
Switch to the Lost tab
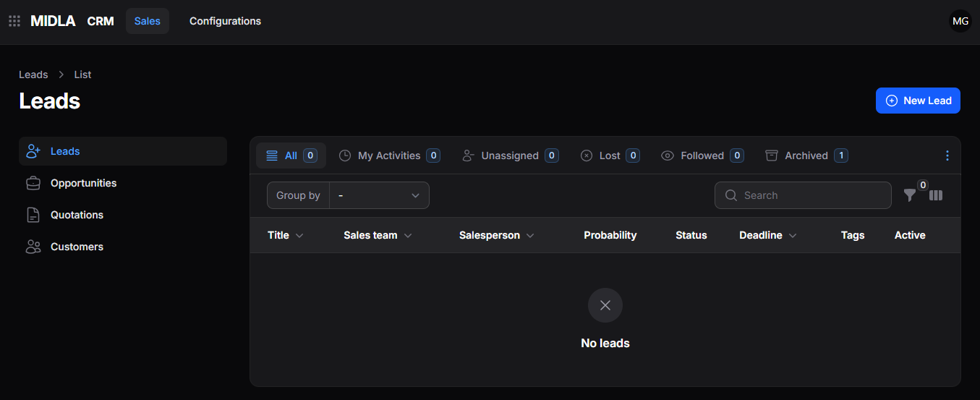pos(610,156)
